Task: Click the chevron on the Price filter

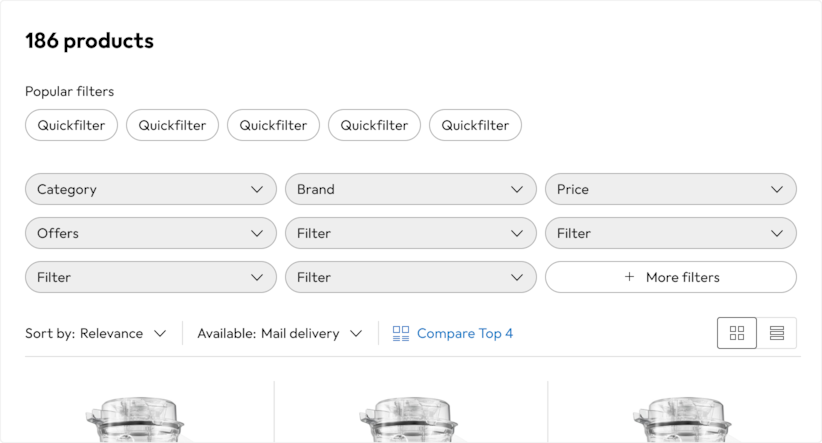Action: (777, 189)
